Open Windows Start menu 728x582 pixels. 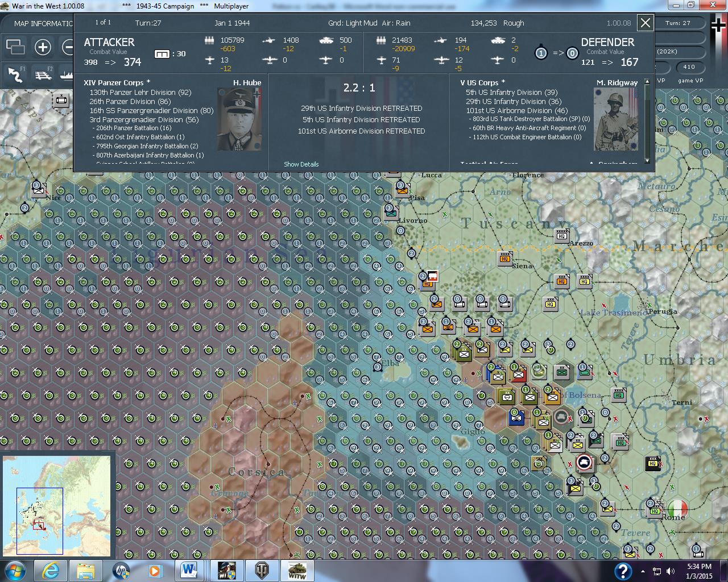pyautogui.click(x=15, y=571)
